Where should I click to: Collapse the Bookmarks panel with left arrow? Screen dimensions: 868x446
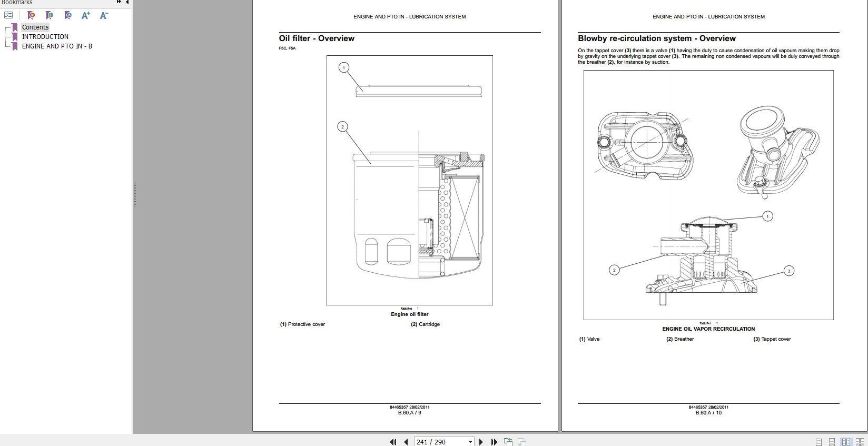point(127,2)
